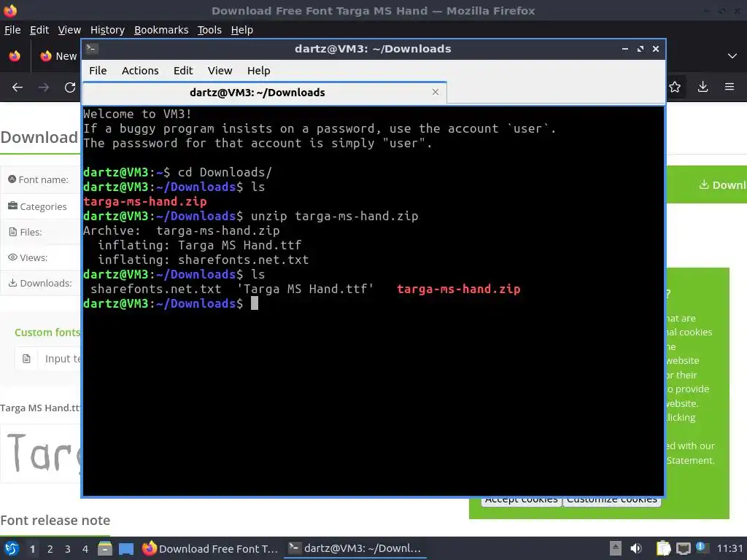
Task: Click the removable media tray icon
Action: pos(616,548)
